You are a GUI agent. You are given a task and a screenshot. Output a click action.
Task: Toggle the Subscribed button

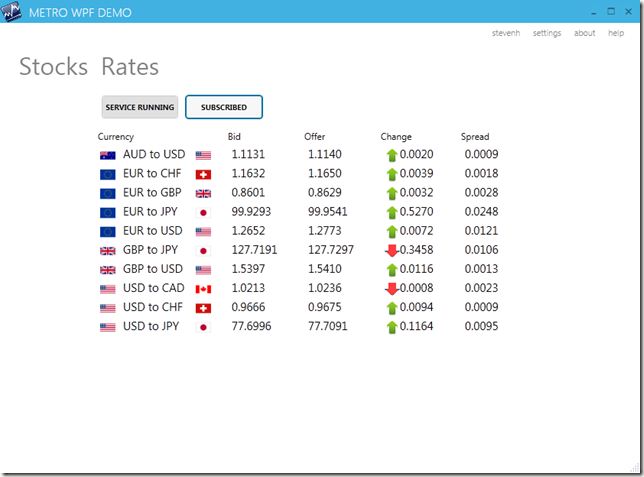click(x=224, y=107)
